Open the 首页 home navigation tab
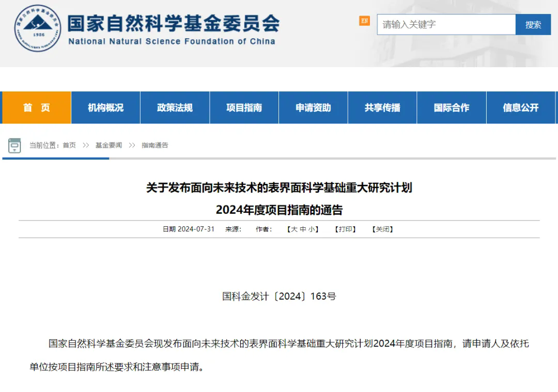This screenshot has width=558, height=392. (37, 107)
